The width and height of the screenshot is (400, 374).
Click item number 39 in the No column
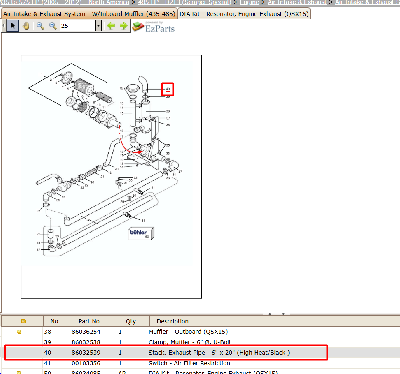pyautogui.click(x=47, y=342)
